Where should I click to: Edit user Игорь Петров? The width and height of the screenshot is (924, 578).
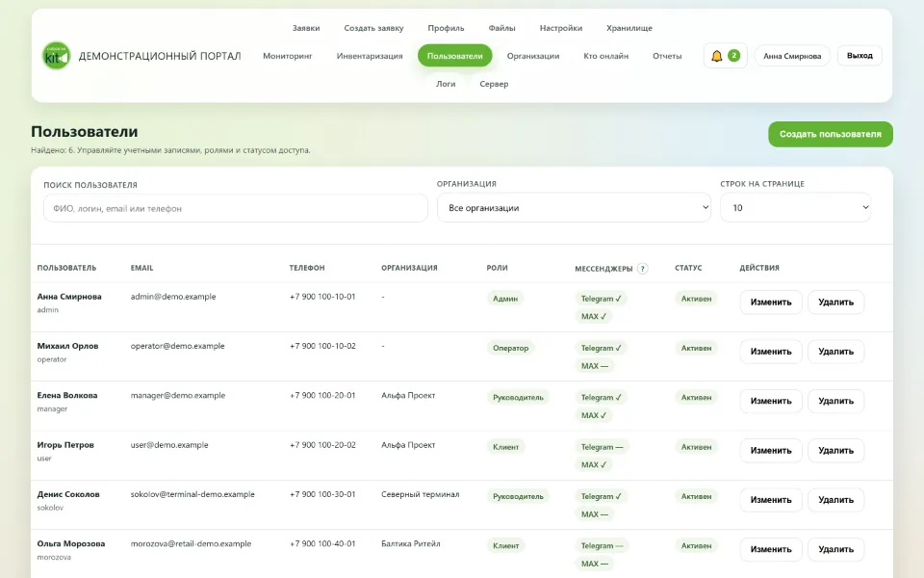click(771, 451)
